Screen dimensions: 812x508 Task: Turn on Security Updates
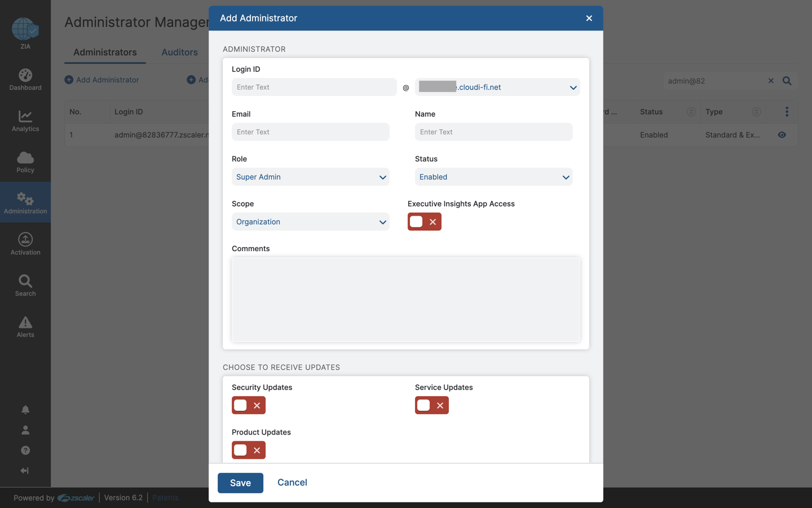(248, 405)
